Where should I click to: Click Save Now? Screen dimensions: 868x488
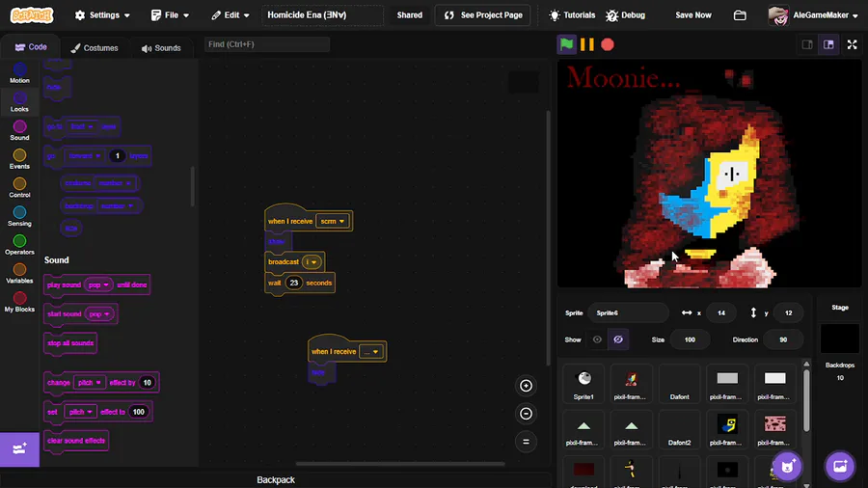tap(693, 14)
